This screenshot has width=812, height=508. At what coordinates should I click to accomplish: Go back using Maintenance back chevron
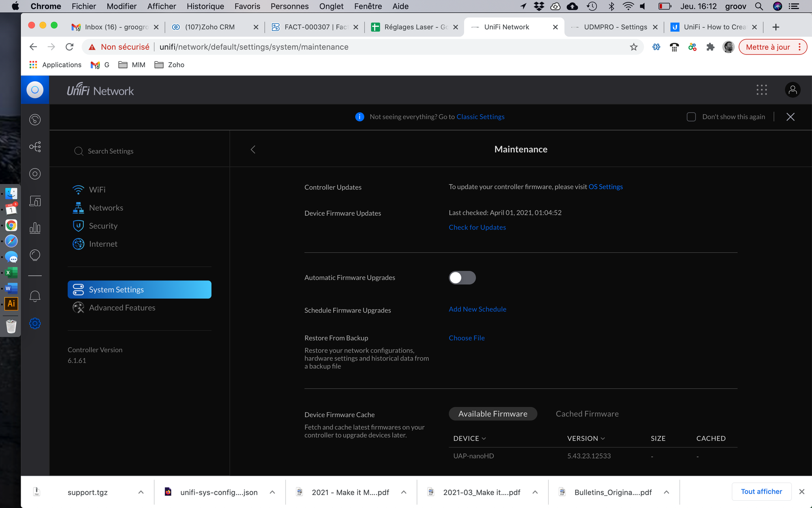coord(253,150)
